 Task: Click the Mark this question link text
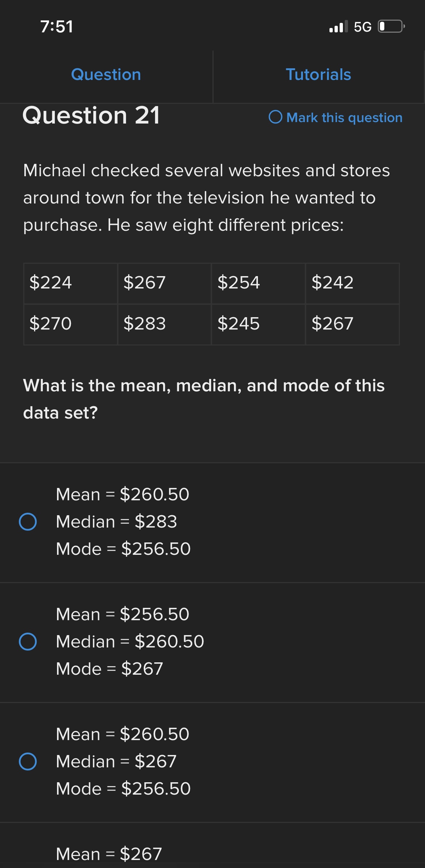344,118
